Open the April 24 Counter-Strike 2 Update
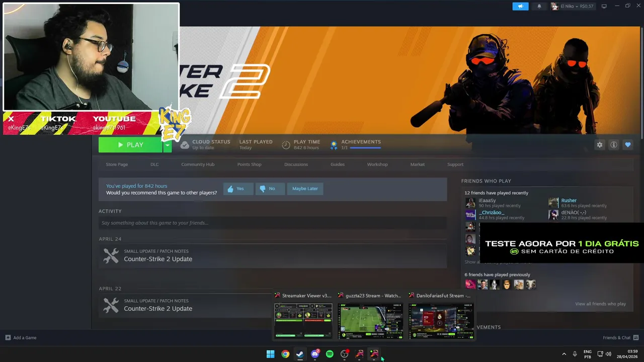This screenshot has height=362, width=644. (158, 259)
